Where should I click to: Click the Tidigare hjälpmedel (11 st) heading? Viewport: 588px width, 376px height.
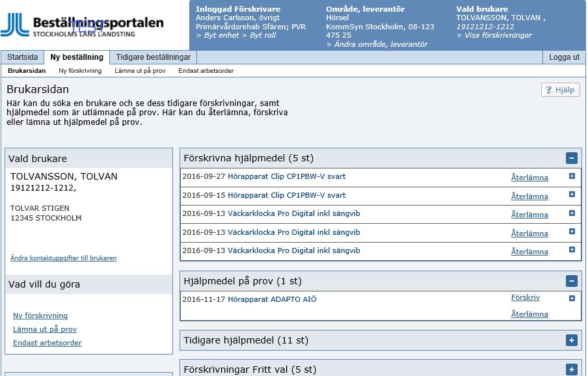(x=246, y=340)
